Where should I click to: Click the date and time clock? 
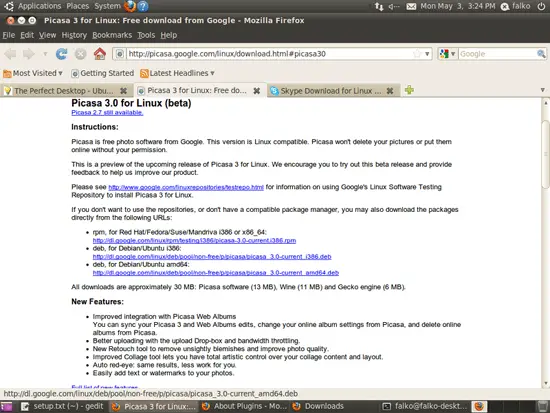[x=458, y=6]
